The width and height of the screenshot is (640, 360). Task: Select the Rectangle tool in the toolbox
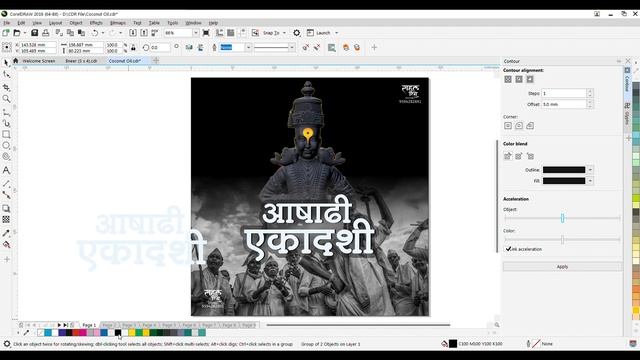(x=6, y=134)
